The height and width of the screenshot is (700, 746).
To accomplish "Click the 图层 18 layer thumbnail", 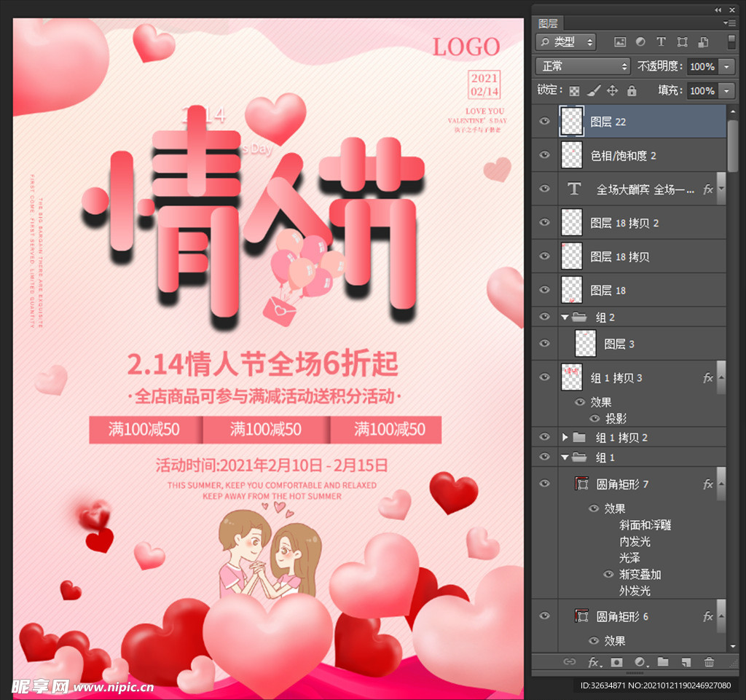I will (571, 290).
